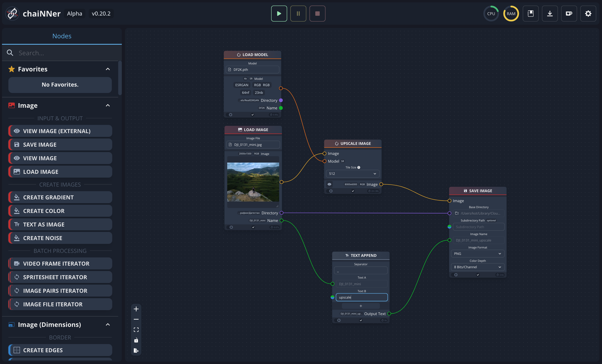
Task: Zoom in with the plus canvas control
Action: [136, 309]
